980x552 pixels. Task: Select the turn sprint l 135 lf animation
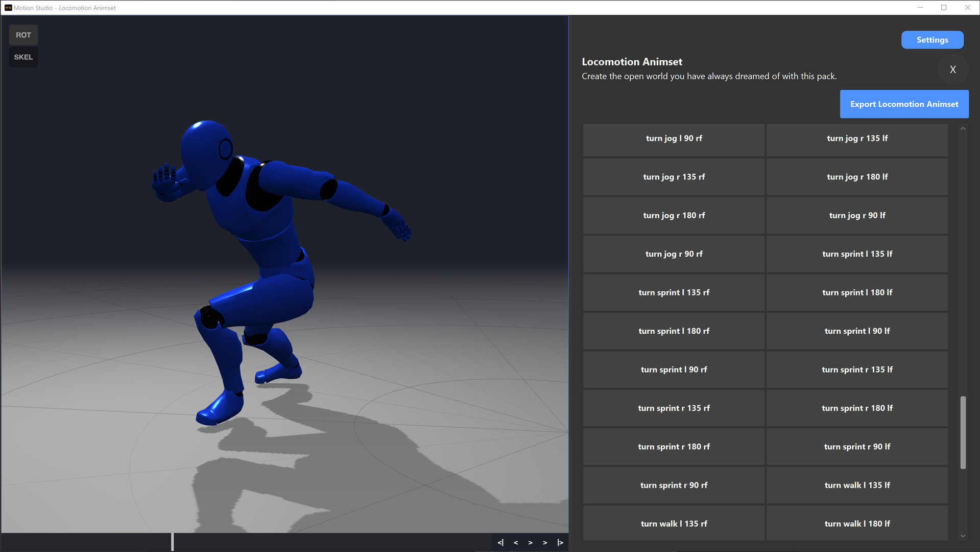[857, 254]
